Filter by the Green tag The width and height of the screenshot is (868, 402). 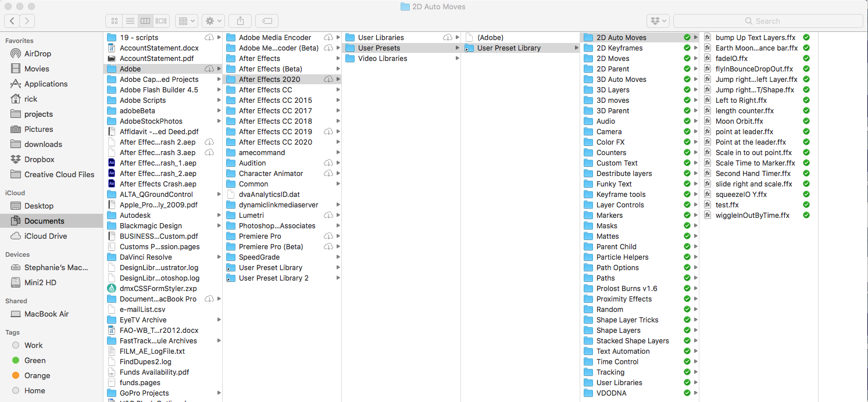35,360
